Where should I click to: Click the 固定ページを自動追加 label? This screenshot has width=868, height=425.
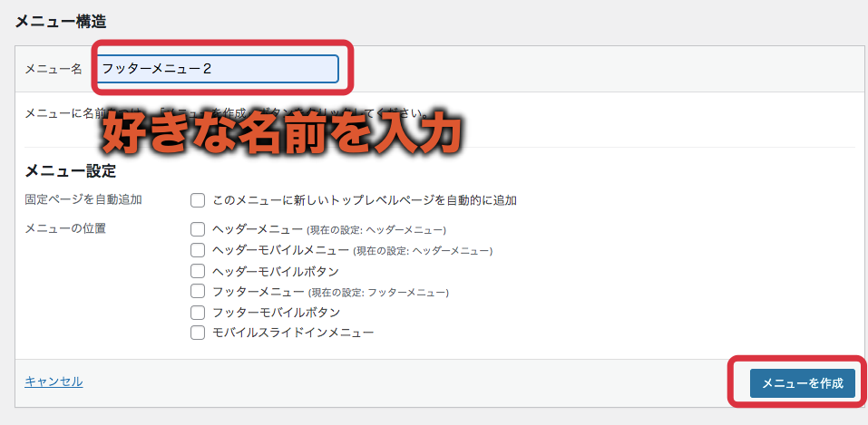coord(83,199)
